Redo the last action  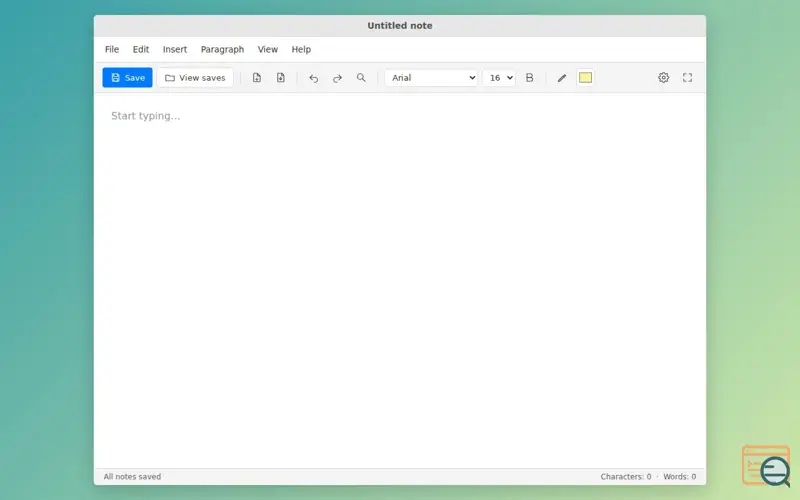point(337,78)
